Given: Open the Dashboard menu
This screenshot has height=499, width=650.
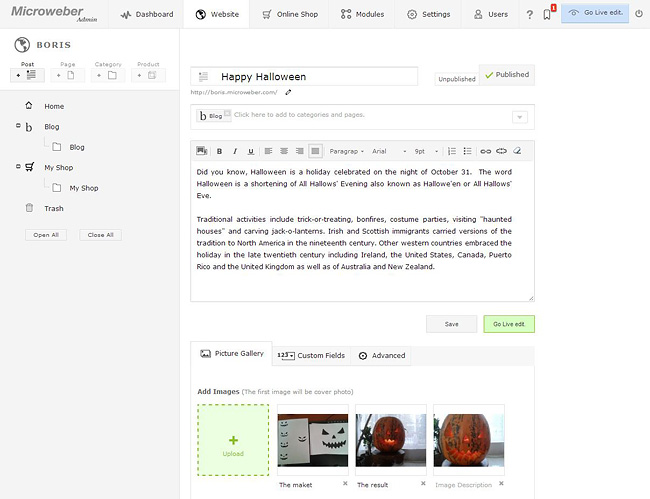Looking at the screenshot, I should coord(146,15).
